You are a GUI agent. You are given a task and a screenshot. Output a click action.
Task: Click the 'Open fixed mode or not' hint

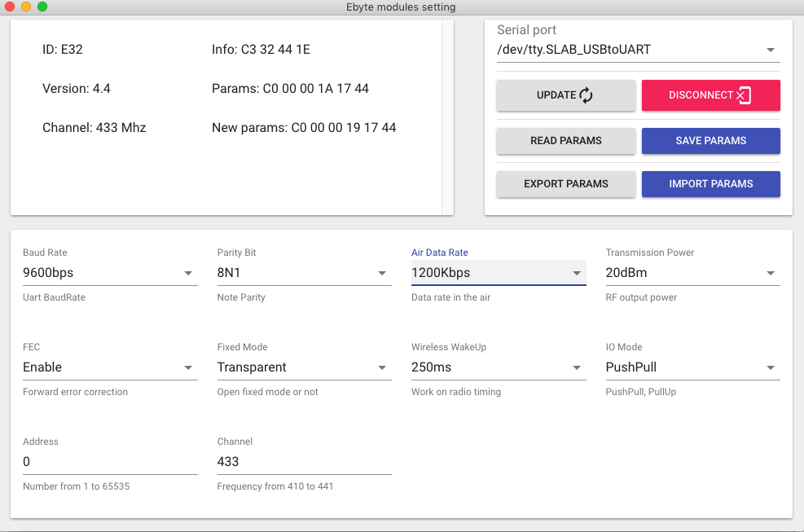coord(268,392)
